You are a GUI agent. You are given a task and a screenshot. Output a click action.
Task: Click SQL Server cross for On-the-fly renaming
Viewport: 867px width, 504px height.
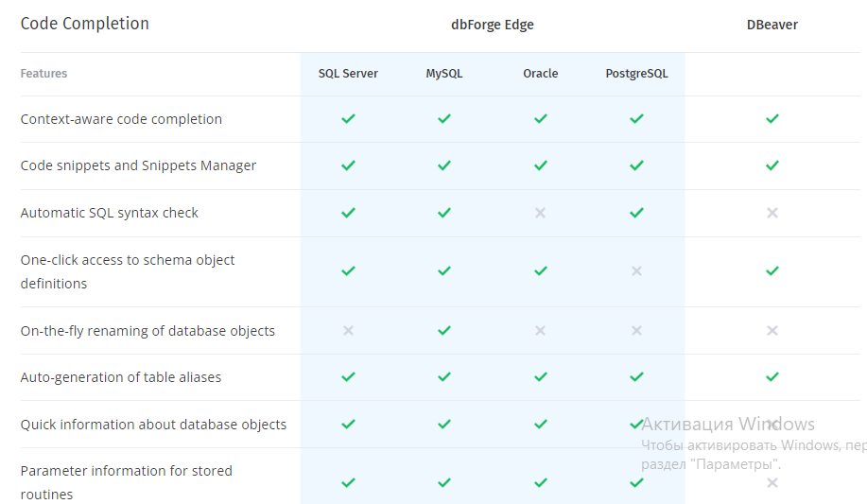[x=348, y=331]
